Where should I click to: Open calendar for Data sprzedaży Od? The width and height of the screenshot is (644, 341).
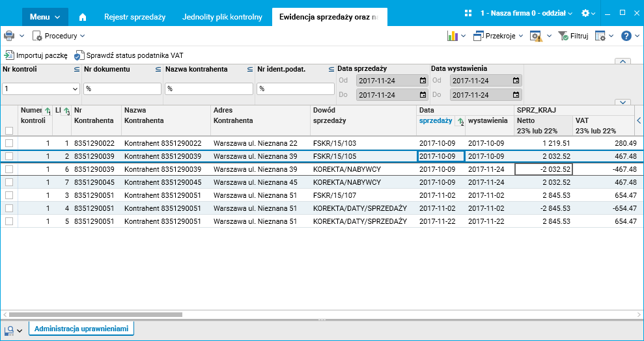pos(423,81)
